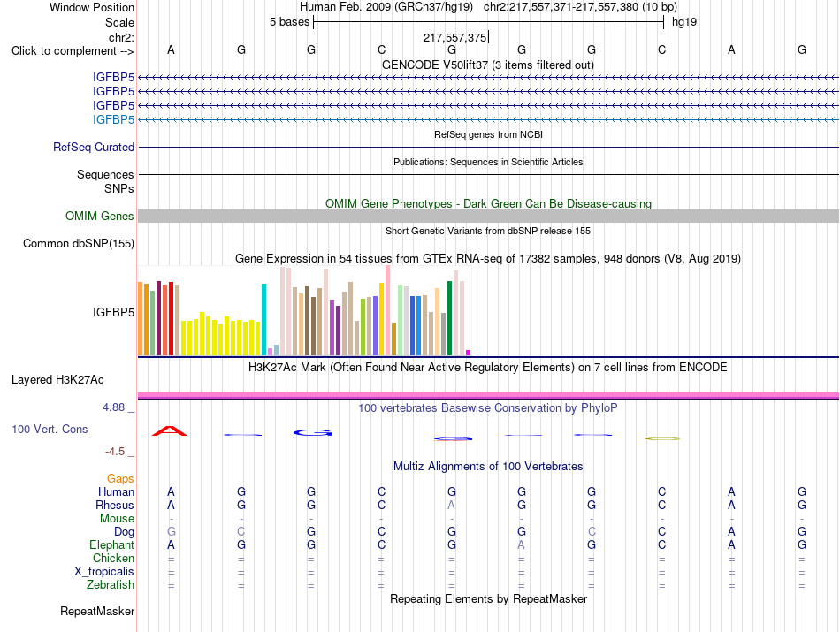Click the OMIM Genes label
840x632 pixels.
click(99, 217)
